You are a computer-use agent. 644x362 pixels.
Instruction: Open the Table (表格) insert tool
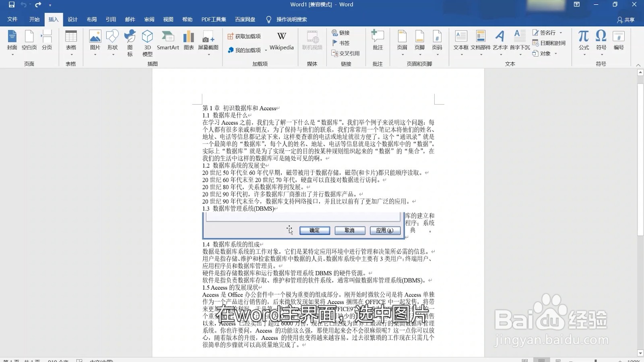pos(71,43)
